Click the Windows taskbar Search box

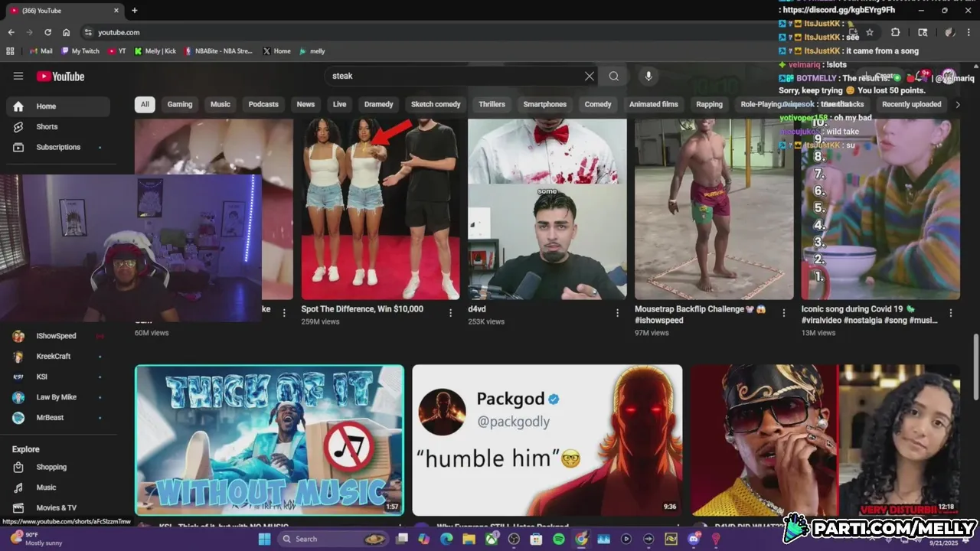pos(333,539)
